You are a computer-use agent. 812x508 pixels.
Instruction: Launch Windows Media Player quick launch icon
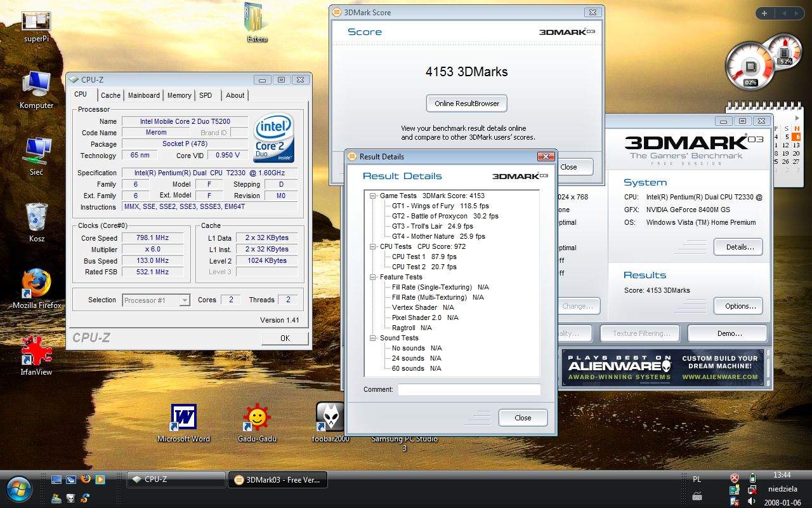pos(100,479)
